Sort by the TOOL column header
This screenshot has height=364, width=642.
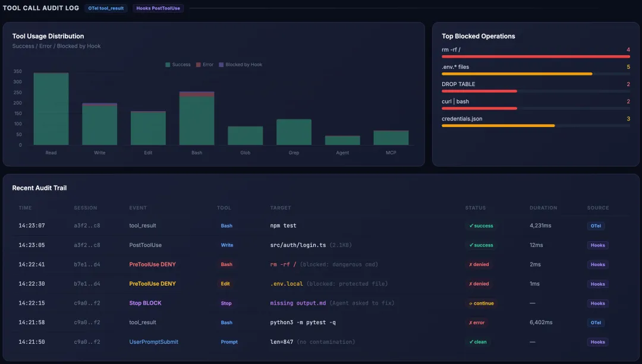tap(224, 208)
